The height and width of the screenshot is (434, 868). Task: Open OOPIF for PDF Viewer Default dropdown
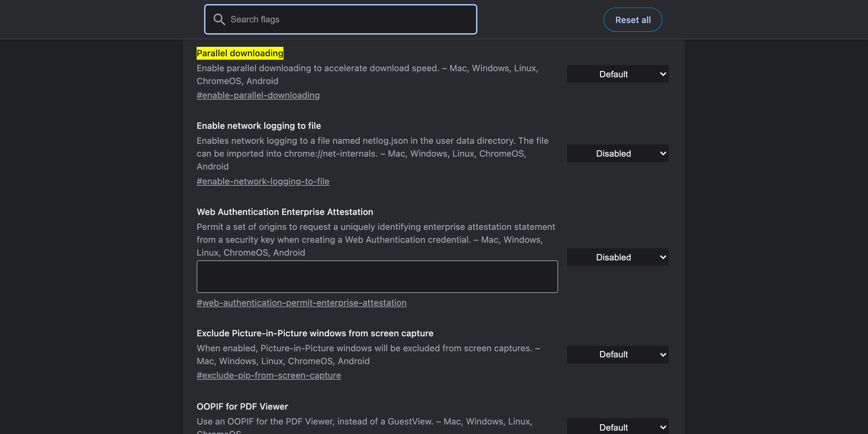pos(617,427)
